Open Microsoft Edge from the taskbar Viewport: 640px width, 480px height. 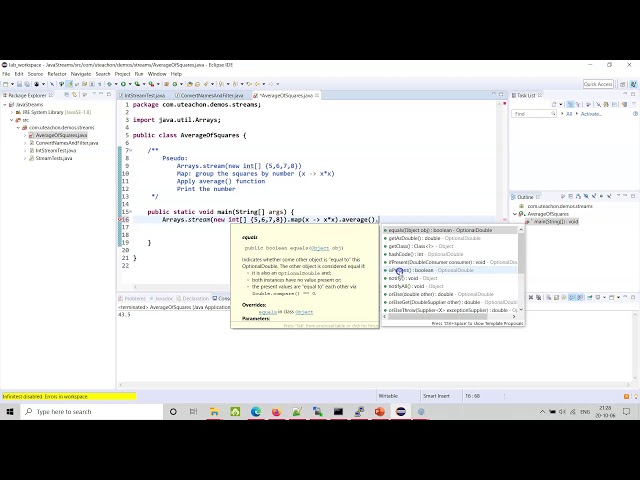click(x=256, y=411)
